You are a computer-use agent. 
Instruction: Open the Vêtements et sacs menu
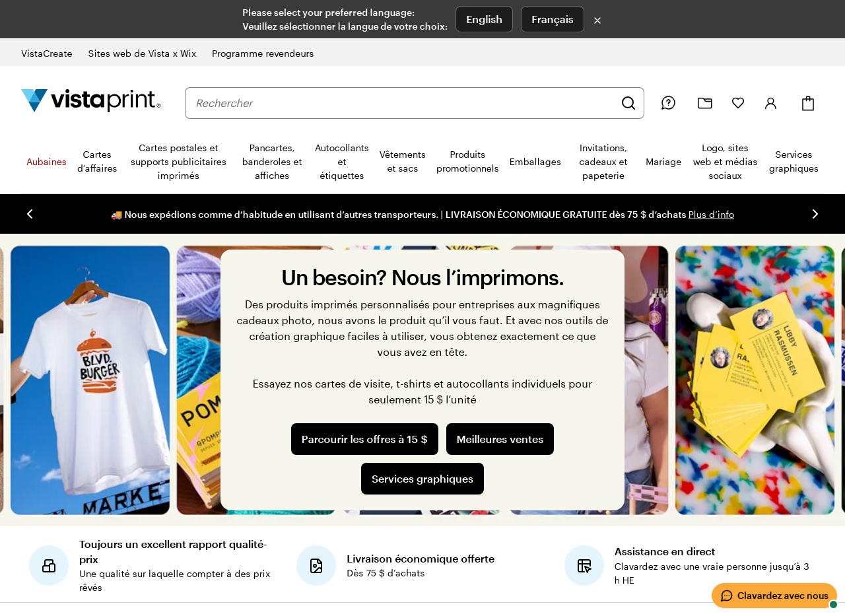pos(403,162)
